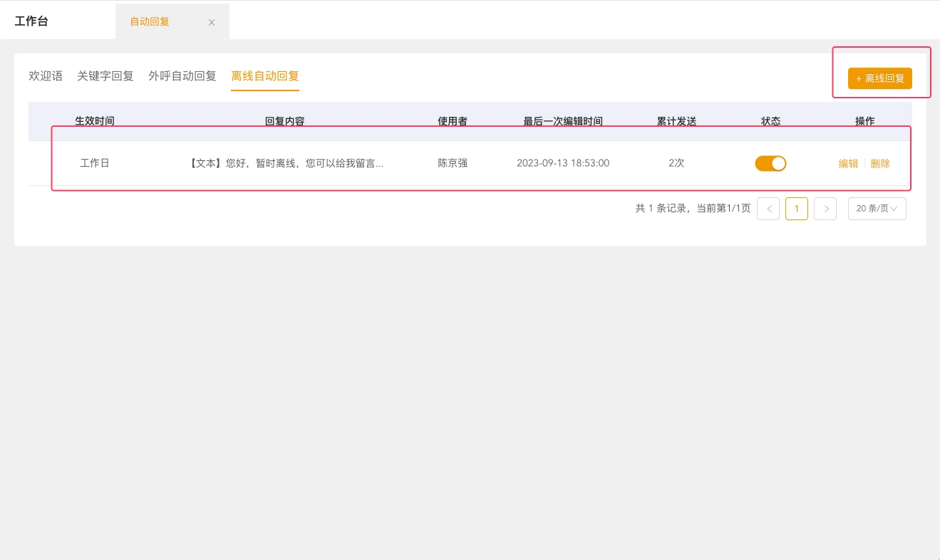Click the timestamp 2023-09-13 18:53:00

click(x=563, y=163)
